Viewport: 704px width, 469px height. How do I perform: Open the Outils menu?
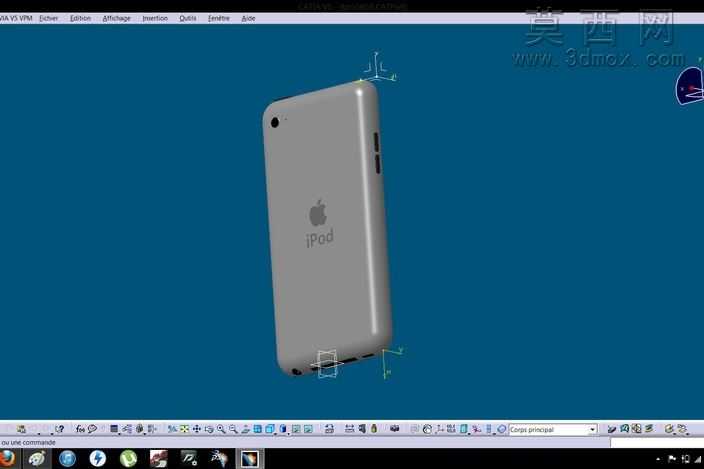click(x=188, y=18)
